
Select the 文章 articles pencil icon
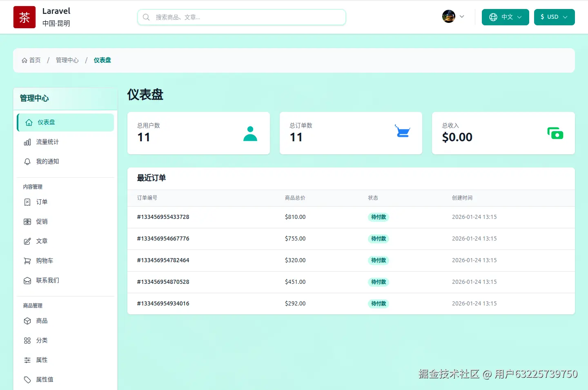click(x=27, y=241)
